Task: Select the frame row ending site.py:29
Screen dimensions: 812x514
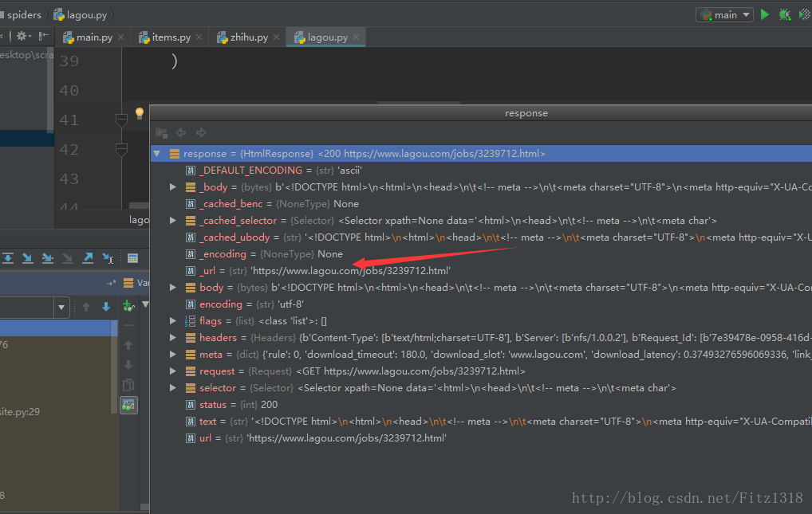Action: tap(55, 412)
